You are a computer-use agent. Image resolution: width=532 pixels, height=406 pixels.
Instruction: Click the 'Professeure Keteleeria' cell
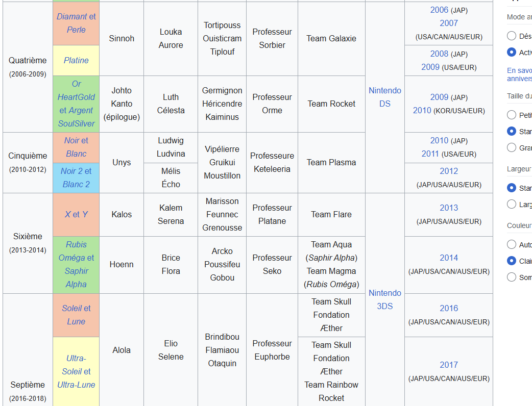(x=272, y=163)
